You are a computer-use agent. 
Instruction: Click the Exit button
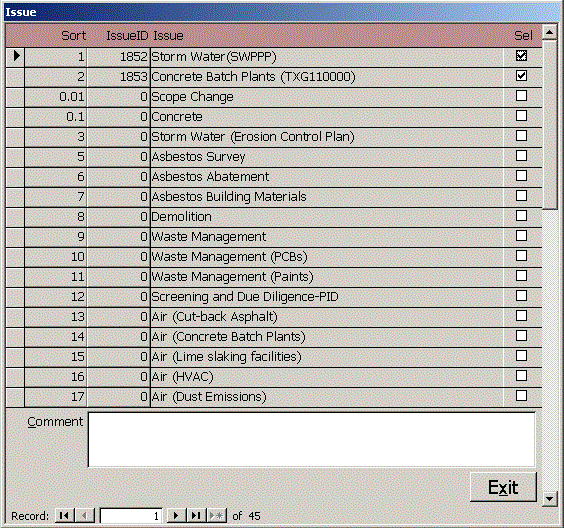pyautogui.click(x=503, y=487)
